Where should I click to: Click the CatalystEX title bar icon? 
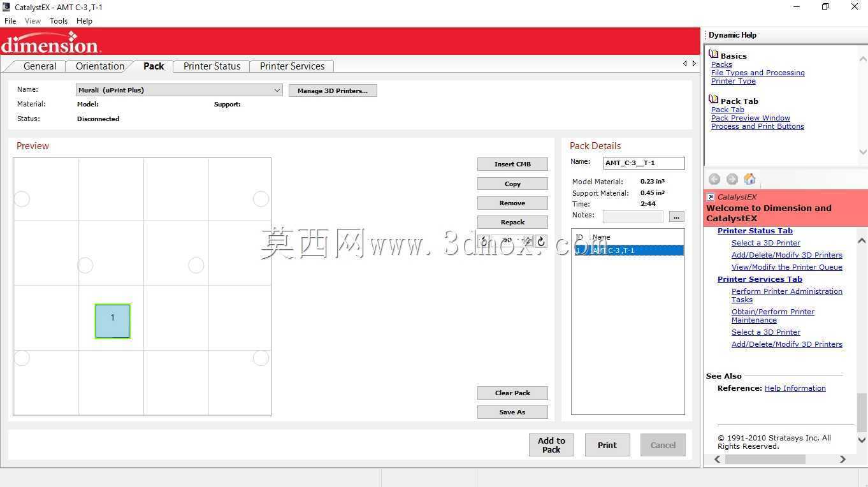click(6, 7)
